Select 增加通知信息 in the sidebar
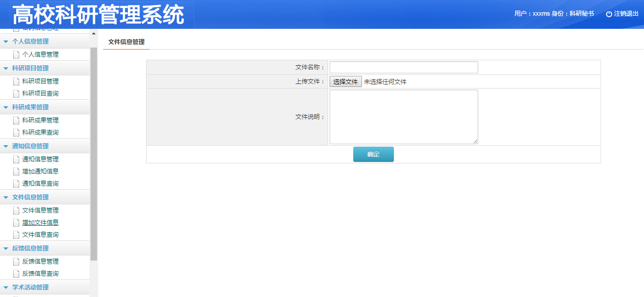 coord(40,172)
